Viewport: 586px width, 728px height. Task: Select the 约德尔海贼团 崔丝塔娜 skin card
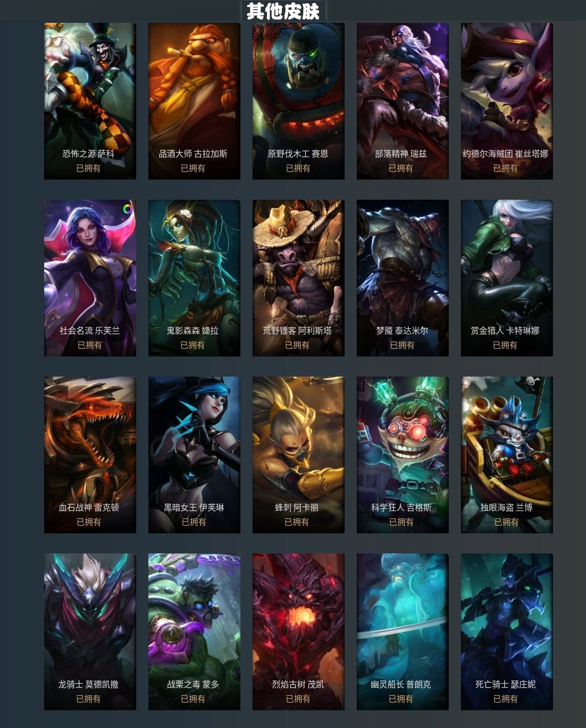507,101
